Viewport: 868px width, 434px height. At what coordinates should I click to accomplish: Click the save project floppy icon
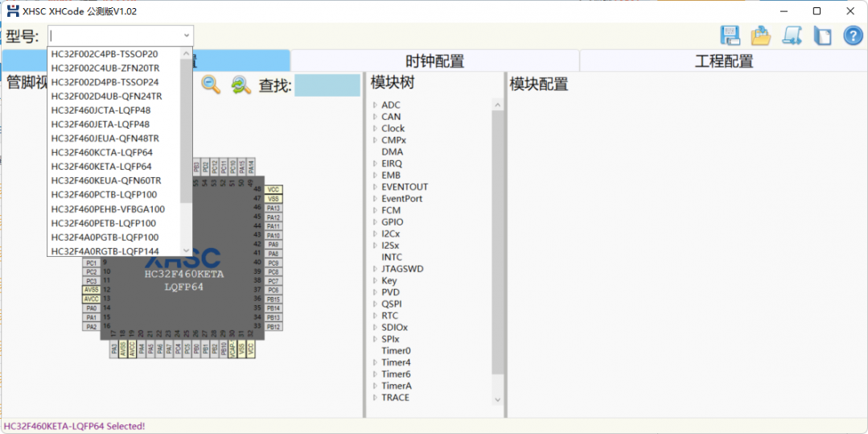pyautogui.click(x=730, y=35)
